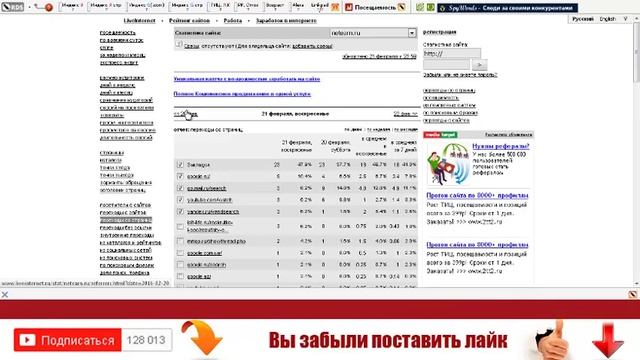Open the second blue advertising link

pos(242,94)
